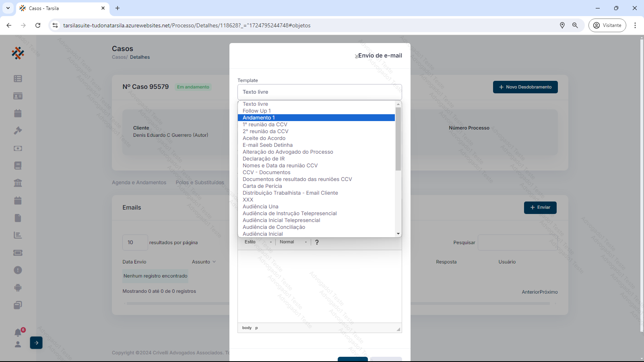Open the Normal format dropdown
This screenshot has width=644, height=362.
tap(293, 242)
